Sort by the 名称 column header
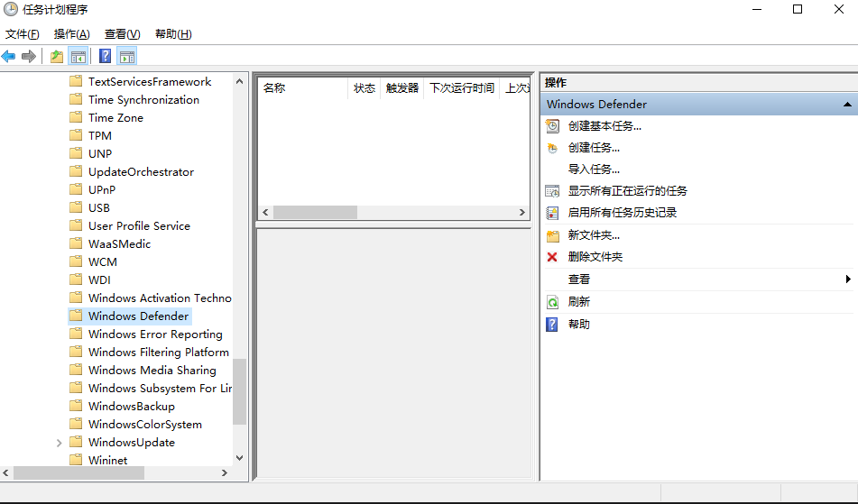 pos(302,88)
